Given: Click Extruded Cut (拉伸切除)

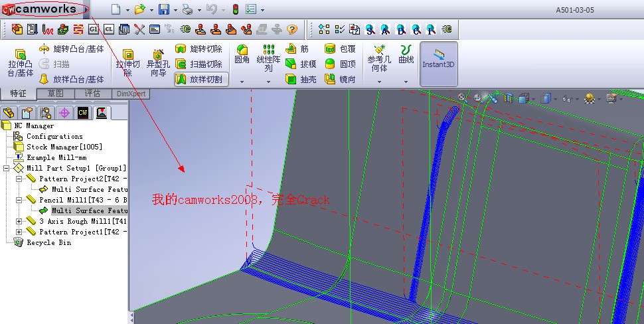Looking at the screenshot, I should tap(127, 63).
